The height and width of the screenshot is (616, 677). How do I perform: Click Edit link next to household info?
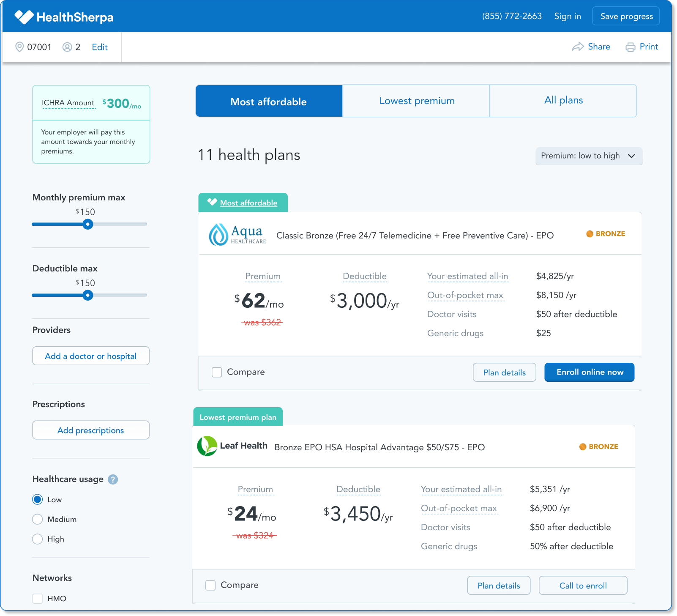coord(100,47)
